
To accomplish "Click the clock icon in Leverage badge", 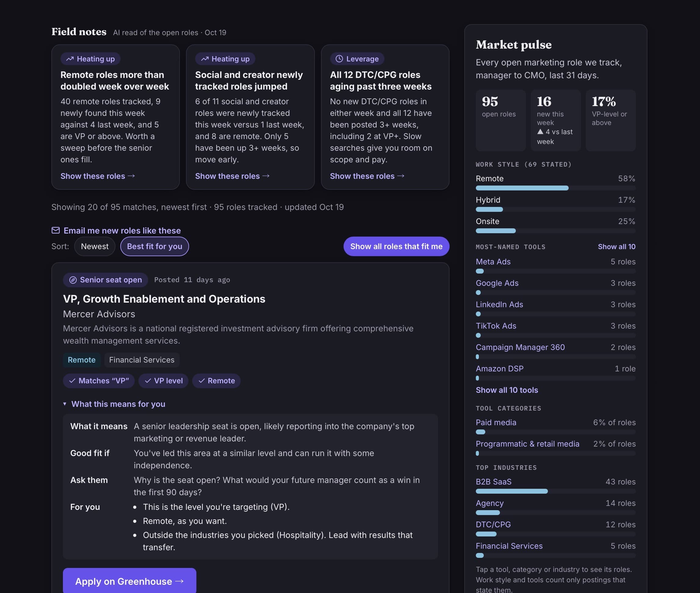I will (339, 59).
